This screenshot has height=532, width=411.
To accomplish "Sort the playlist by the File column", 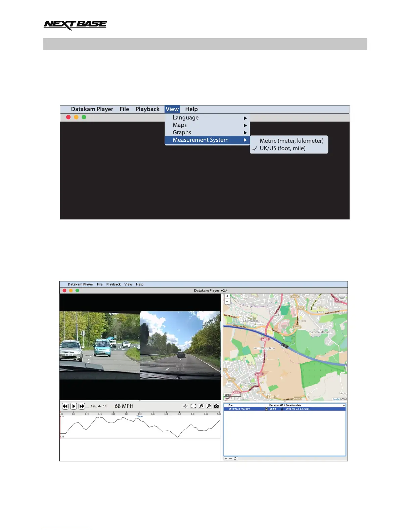I will point(230,405).
